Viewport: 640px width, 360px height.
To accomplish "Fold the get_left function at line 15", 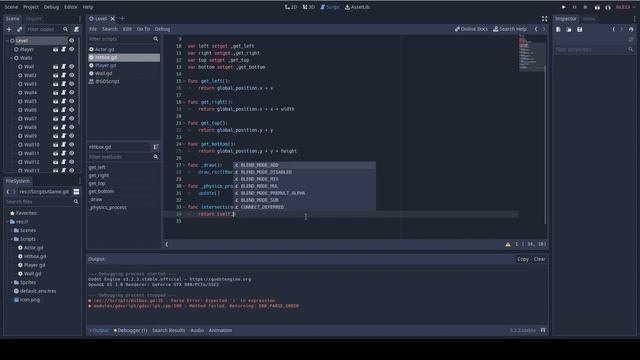I will pos(184,81).
